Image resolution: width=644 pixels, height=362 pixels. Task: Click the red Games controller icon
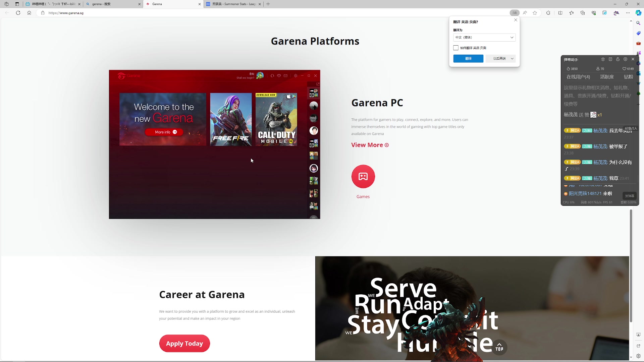pyautogui.click(x=363, y=176)
